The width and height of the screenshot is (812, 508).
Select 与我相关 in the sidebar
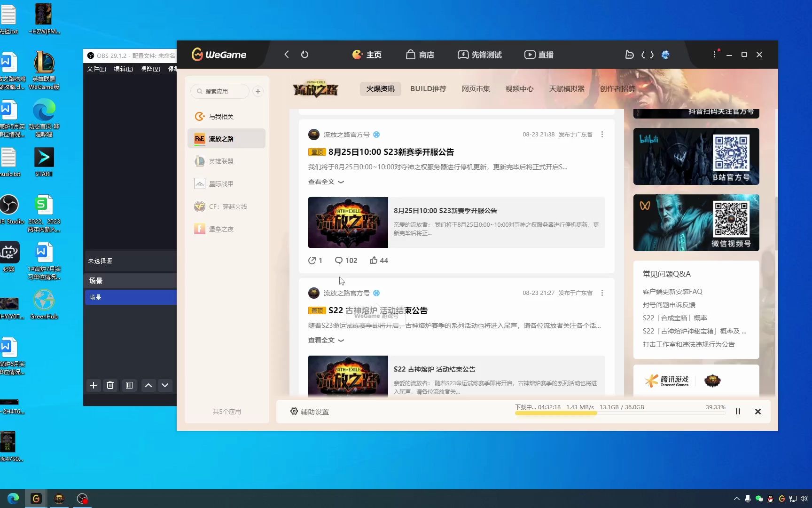coord(226,116)
